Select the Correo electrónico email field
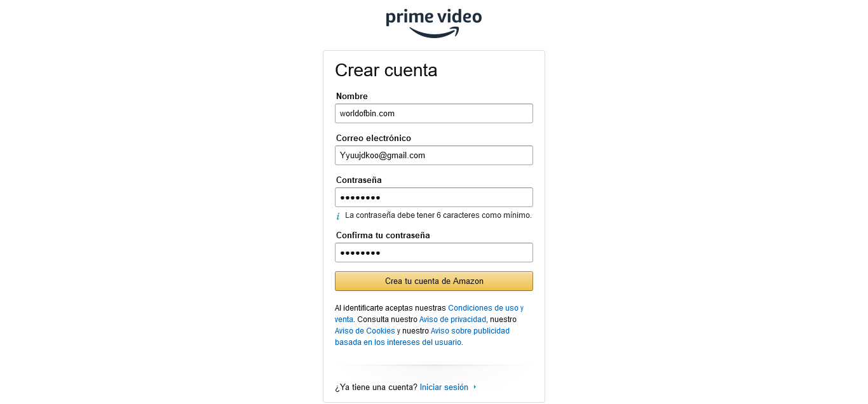This screenshot has height=404, width=868. pos(434,156)
